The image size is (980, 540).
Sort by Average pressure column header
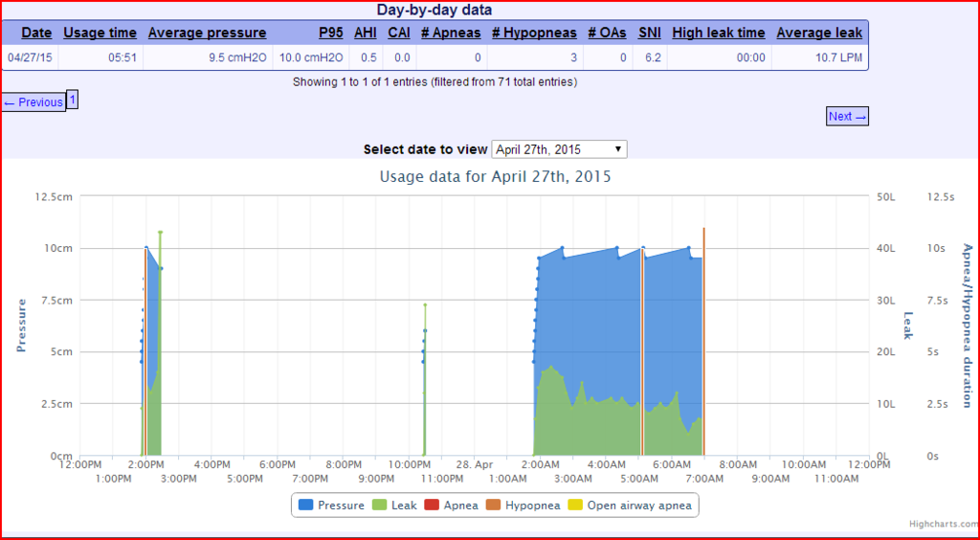point(207,33)
